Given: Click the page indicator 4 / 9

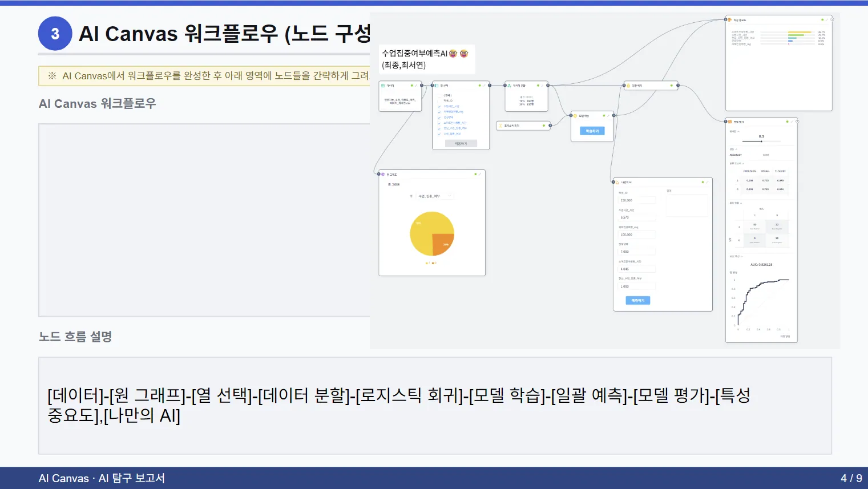Looking at the screenshot, I should coord(851,478).
